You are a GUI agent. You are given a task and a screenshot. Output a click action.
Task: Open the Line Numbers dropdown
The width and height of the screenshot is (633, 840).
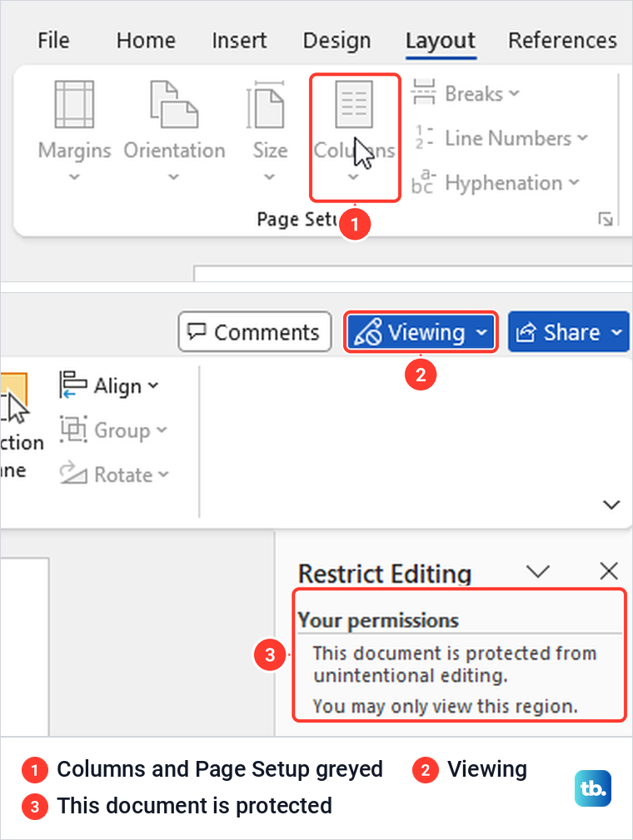tap(500, 138)
